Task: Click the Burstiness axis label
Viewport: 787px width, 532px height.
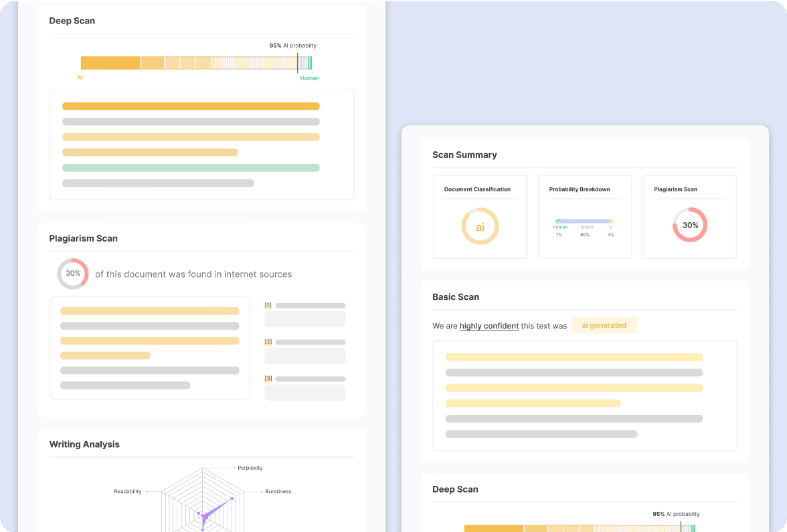Action: (x=278, y=491)
